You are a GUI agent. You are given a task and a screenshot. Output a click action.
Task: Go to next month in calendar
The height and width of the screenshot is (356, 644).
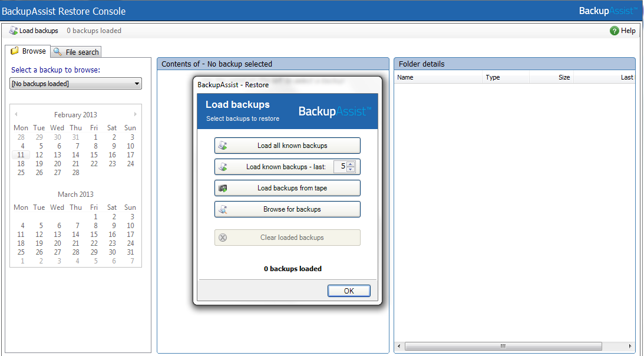click(x=135, y=114)
